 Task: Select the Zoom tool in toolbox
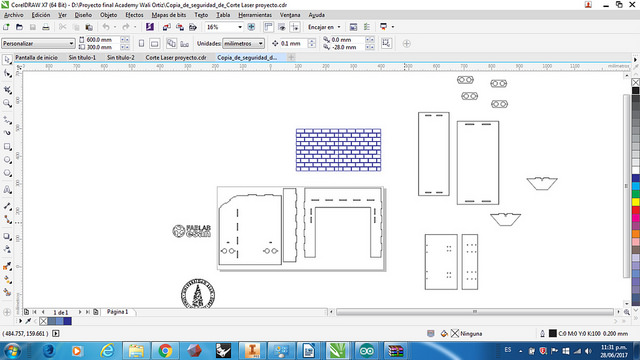pyautogui.click(x=7, y=103)
